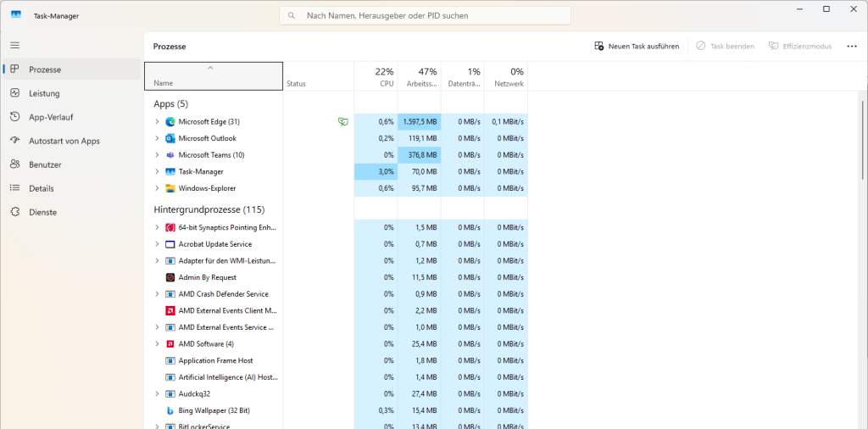Go to Benutzer page
This screenshot has width=868, height=429.
click(x=72, y=165)
